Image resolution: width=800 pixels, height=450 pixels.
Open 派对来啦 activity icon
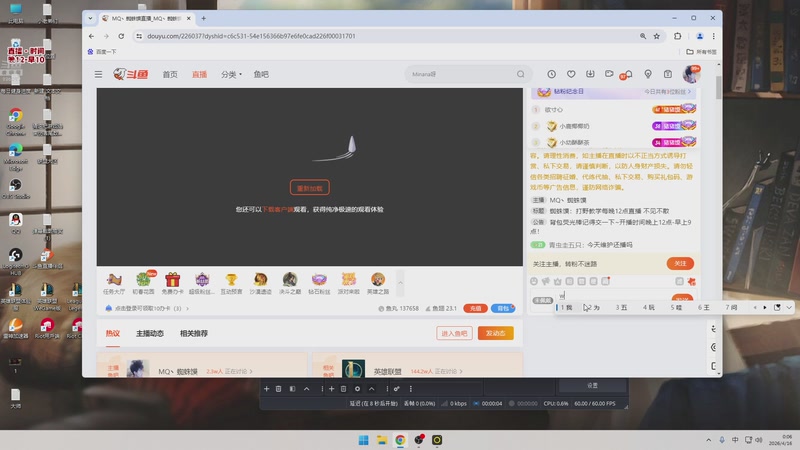[x=348, y=283]
